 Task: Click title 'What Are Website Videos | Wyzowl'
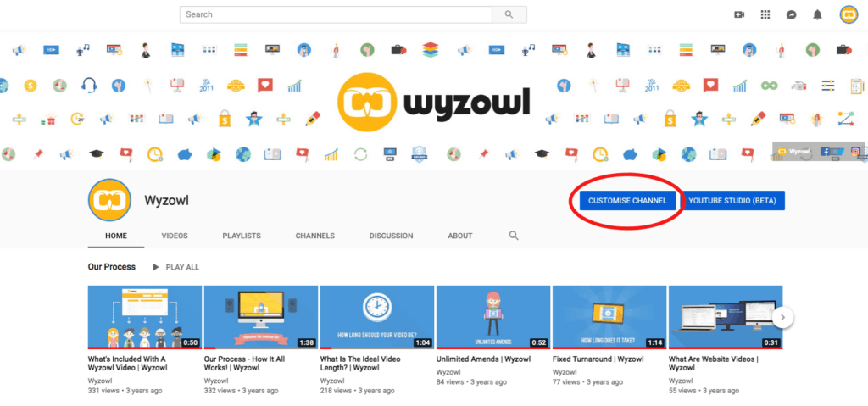(x=714, y=364)
